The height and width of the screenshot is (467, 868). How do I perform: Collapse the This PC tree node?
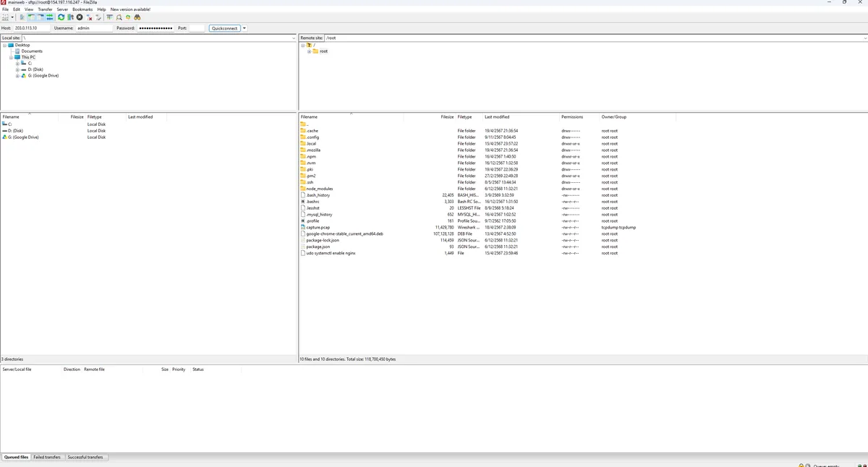point(11,57)
